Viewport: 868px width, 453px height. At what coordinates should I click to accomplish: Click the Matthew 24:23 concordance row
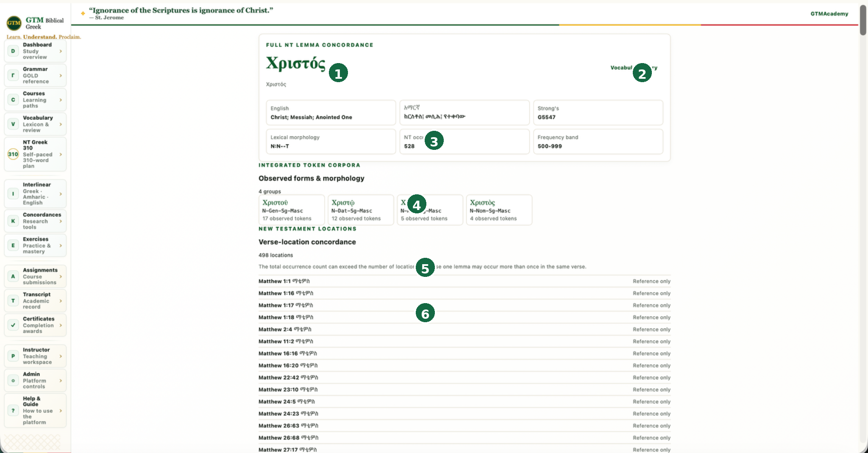point(465,414)
